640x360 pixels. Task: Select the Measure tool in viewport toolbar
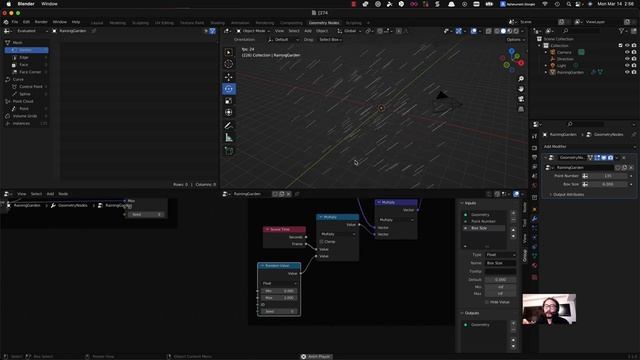[229, 138]
